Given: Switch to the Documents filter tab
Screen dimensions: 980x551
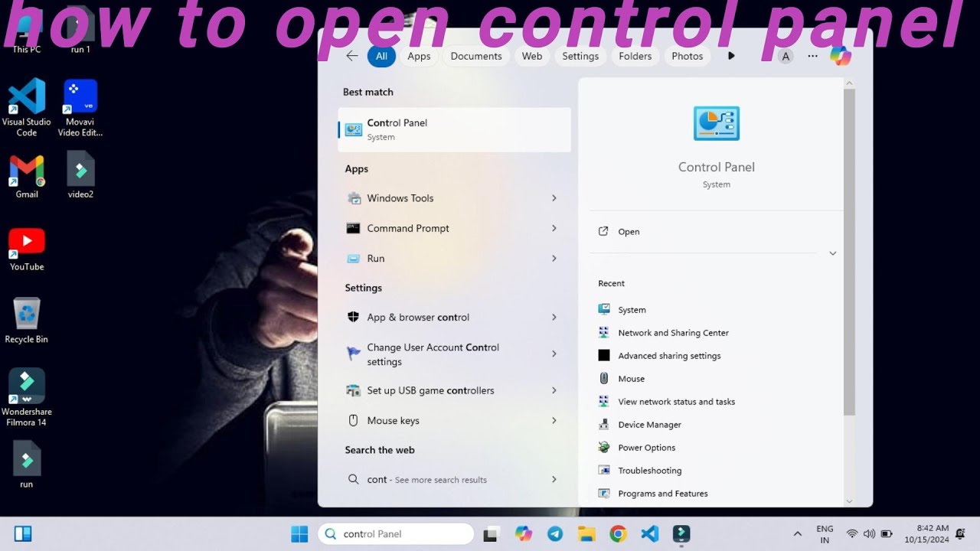Looking at the screenshot, I should click(x=476, y=56).
